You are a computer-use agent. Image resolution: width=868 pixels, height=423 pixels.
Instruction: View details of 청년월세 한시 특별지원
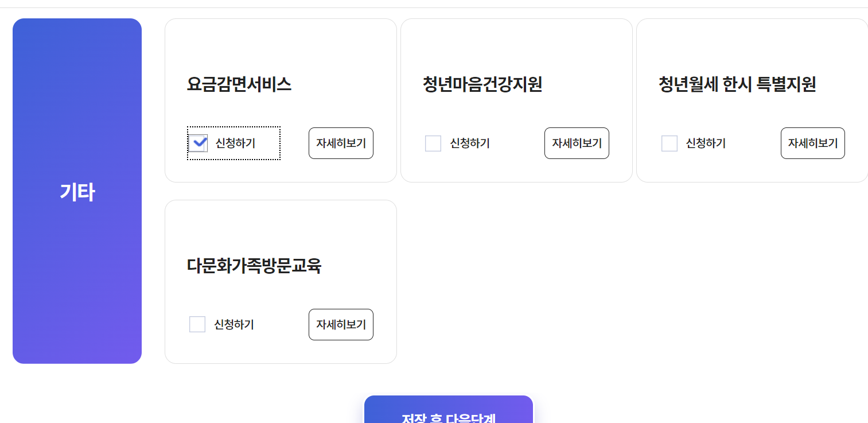(812, 143)
